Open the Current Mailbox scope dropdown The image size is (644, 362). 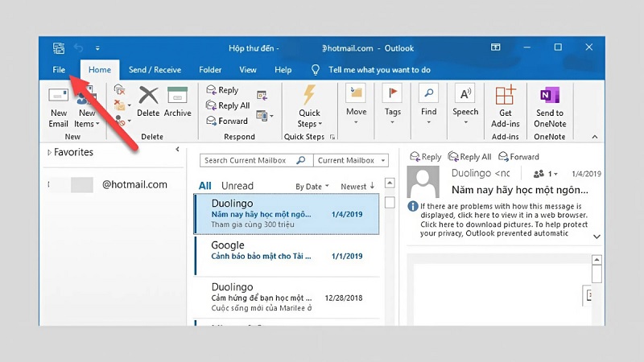click(x=351, y=160)
